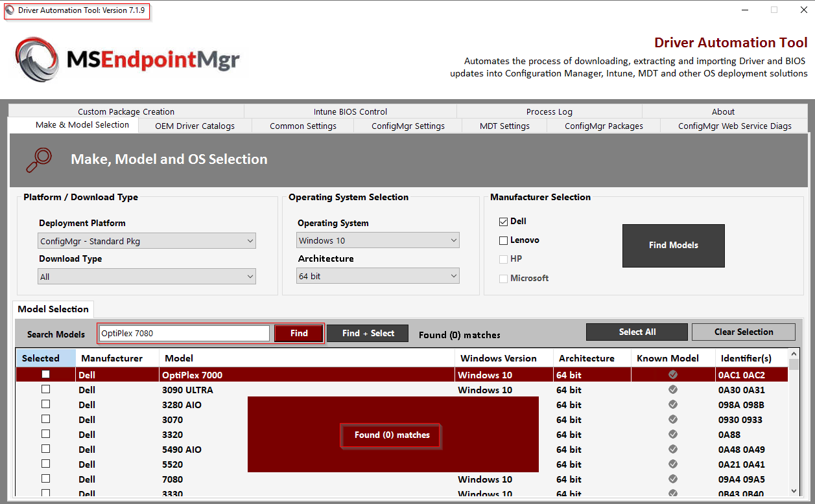This screenshot has width=815, height=504.
Task: Open the About tab
Action: (723, 111)
